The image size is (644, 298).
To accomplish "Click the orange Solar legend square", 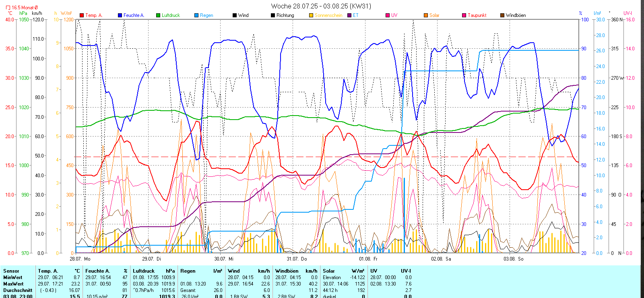I will pyautogui.click(x=426, y=15).
